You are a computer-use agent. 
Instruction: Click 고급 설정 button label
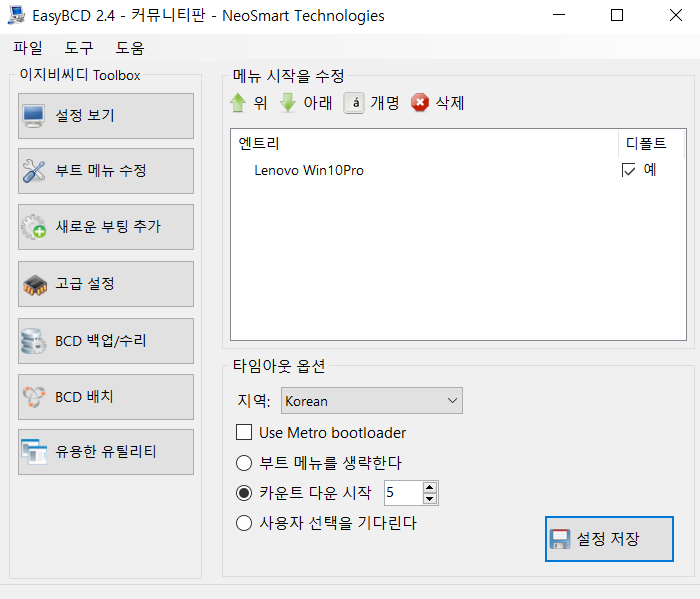(85, 283)
